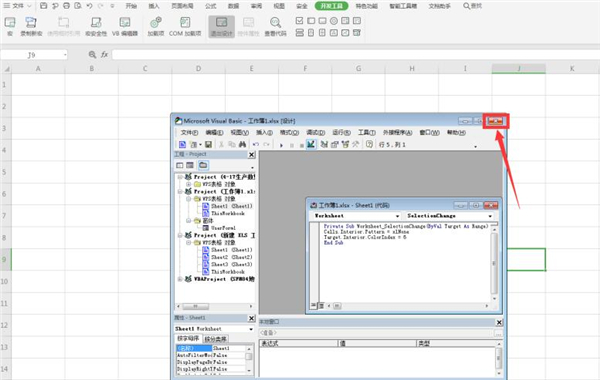Click the formula bar input field
The height and width of the screenshot is (380, 600).
(356, 55)
